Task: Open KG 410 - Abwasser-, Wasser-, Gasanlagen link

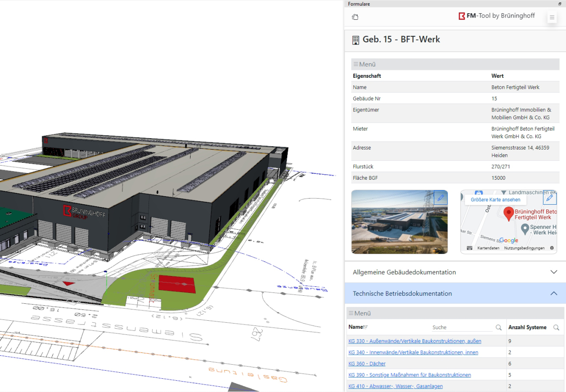Action: click(x=395, y=386)
